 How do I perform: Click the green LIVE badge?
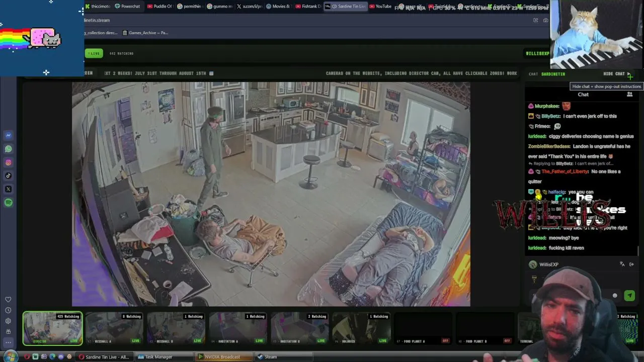[x=94, y=53]
